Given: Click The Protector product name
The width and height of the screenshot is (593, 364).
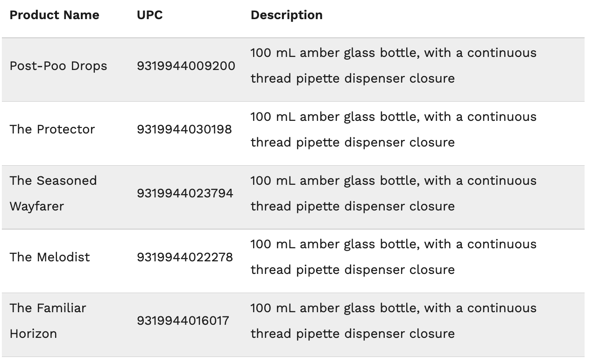Looking at the screenshot, I should 52,129.
